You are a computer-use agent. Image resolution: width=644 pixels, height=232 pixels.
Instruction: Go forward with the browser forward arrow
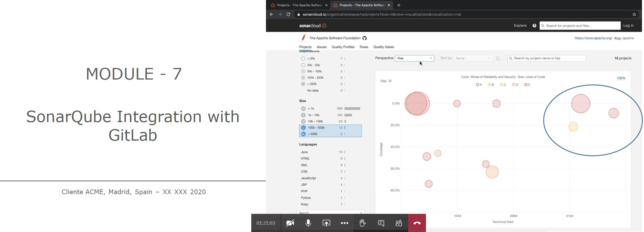click(280, 14)
